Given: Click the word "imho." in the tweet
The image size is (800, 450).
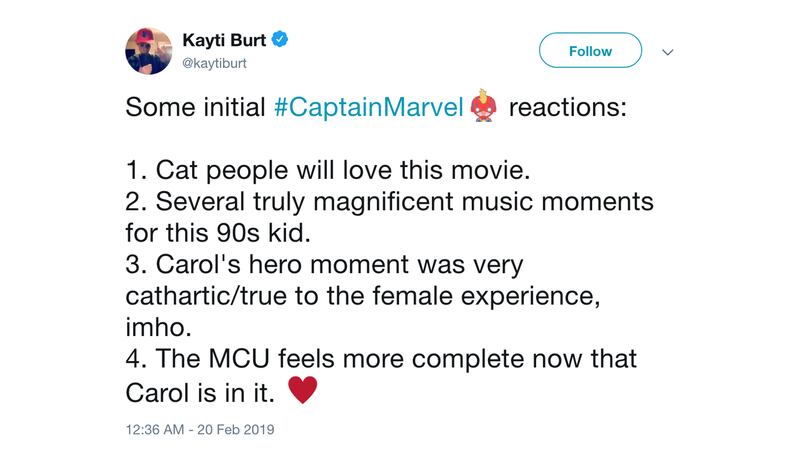Looking at the screenshot, I should 159,327.
